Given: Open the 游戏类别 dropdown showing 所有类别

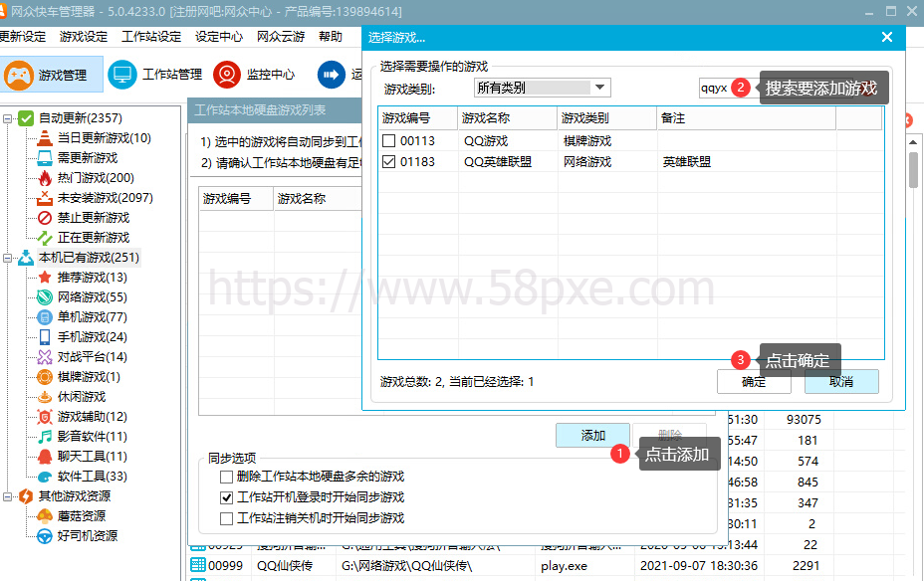Looking at the screenshot, I should tap(542, 88).
